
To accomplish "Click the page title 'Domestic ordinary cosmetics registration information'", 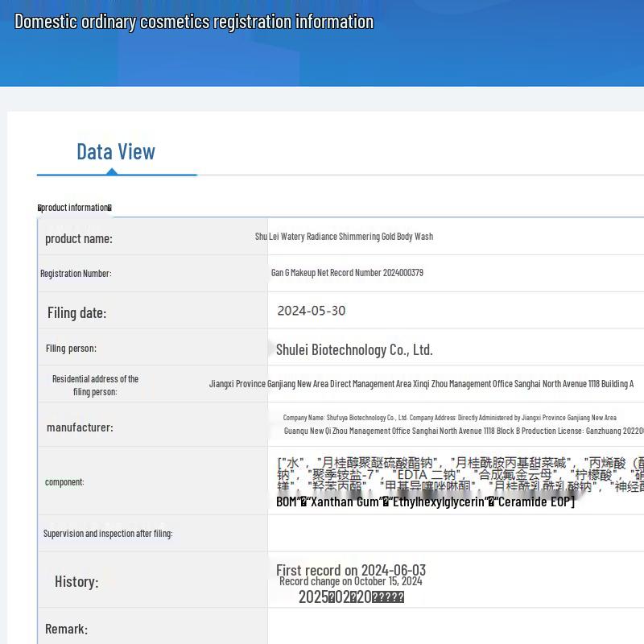I will (194, 22).
